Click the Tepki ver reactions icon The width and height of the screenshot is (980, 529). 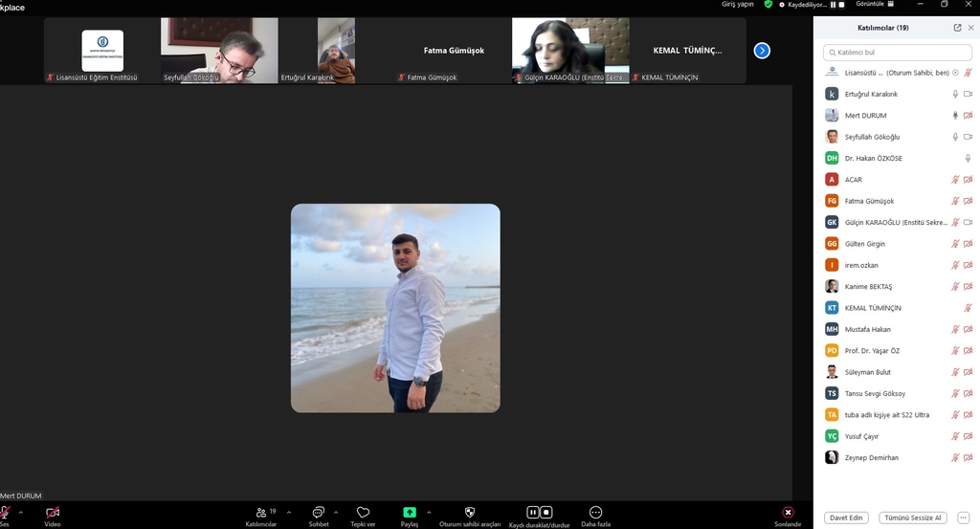(363, 514)
